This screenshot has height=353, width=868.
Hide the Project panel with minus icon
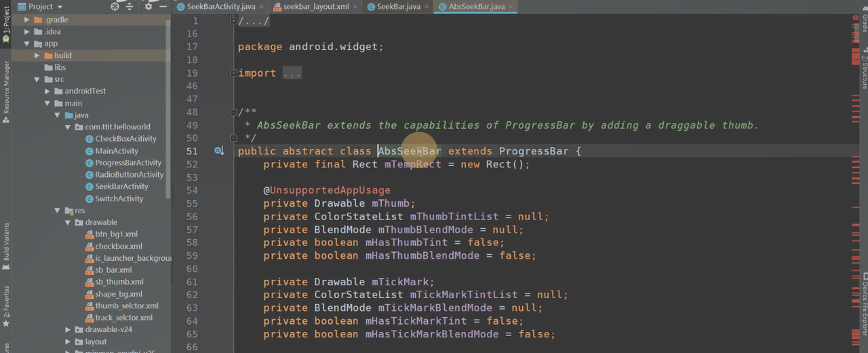(x=163, y=6)
